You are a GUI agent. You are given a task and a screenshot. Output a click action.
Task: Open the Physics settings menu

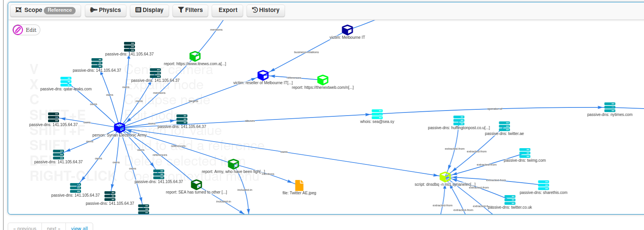(x=105, y=10)
